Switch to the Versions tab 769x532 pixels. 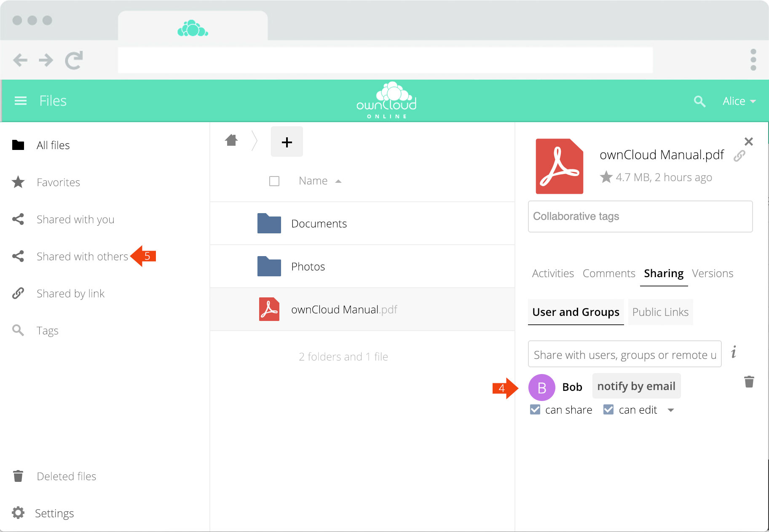click(x=713, y=273)
